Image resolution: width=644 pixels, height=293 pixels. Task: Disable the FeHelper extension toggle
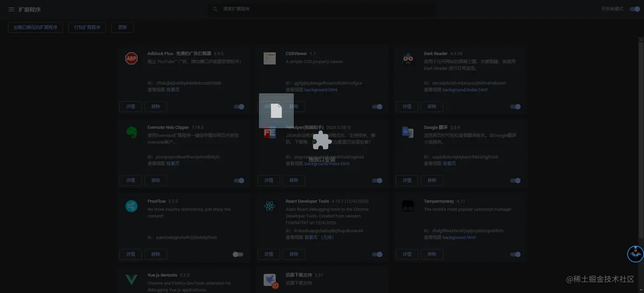click(377, 180)
